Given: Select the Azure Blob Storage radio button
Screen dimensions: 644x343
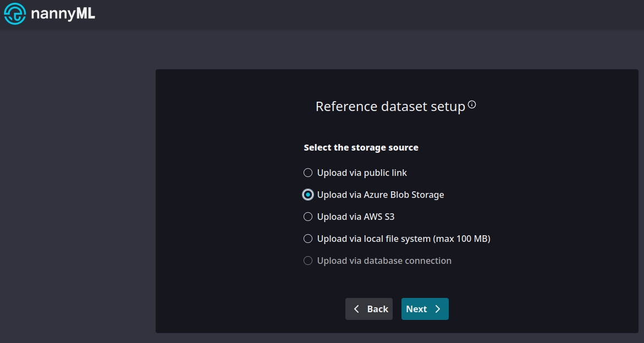Looking at the screenshot, I should (x=308, y=195).
